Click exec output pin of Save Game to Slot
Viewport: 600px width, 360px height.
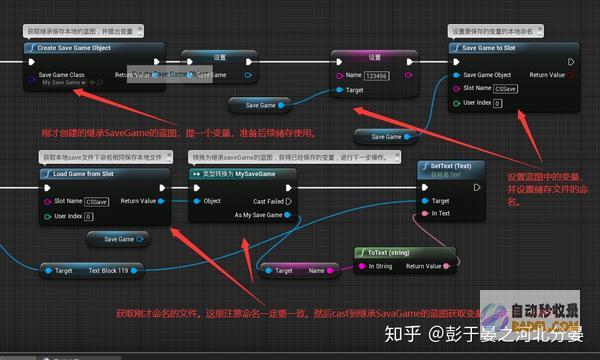[x=571, y=62]
